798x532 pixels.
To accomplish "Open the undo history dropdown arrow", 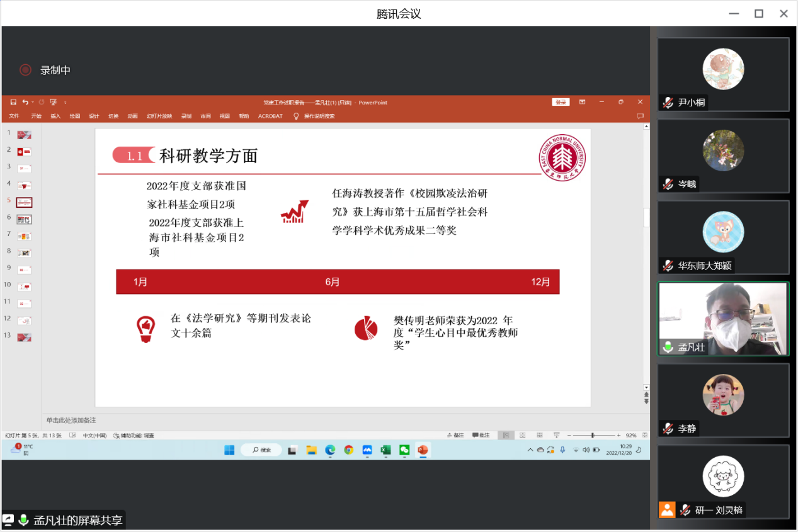I will click(x=33, y=102).
